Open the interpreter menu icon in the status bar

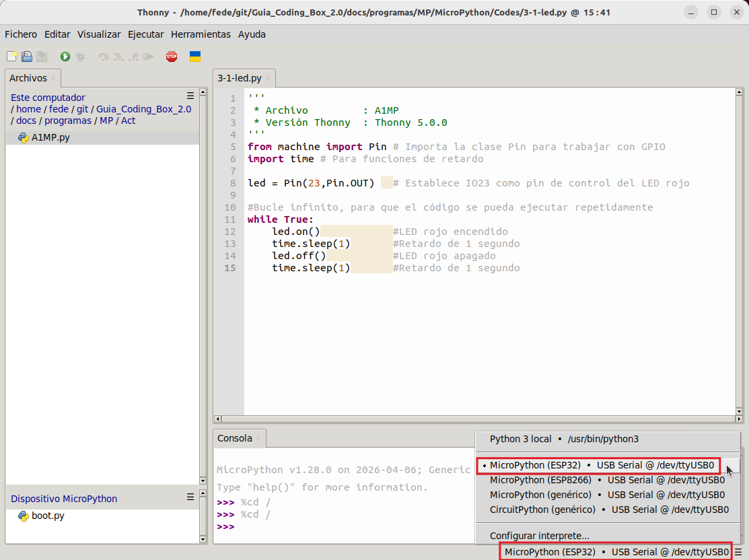(738, 552)
